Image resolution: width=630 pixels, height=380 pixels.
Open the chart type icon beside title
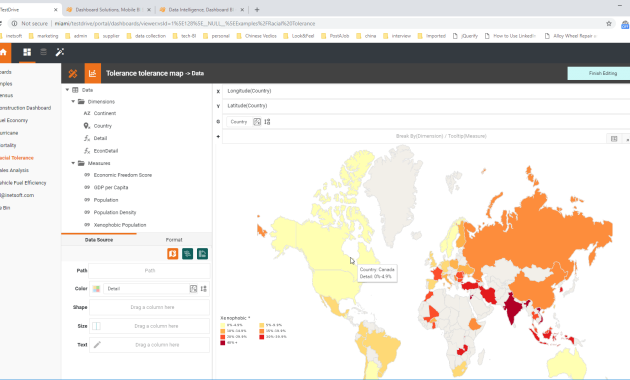coord(92,73)
